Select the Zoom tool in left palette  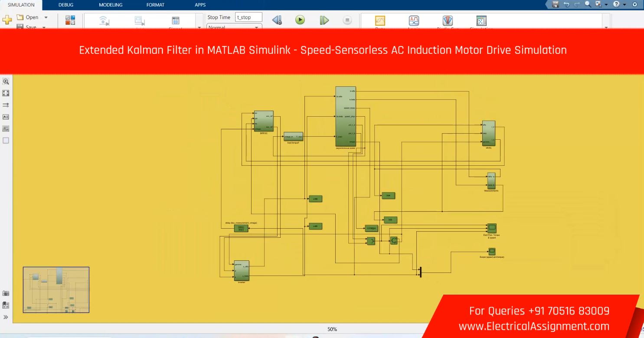tap(6, 81)
